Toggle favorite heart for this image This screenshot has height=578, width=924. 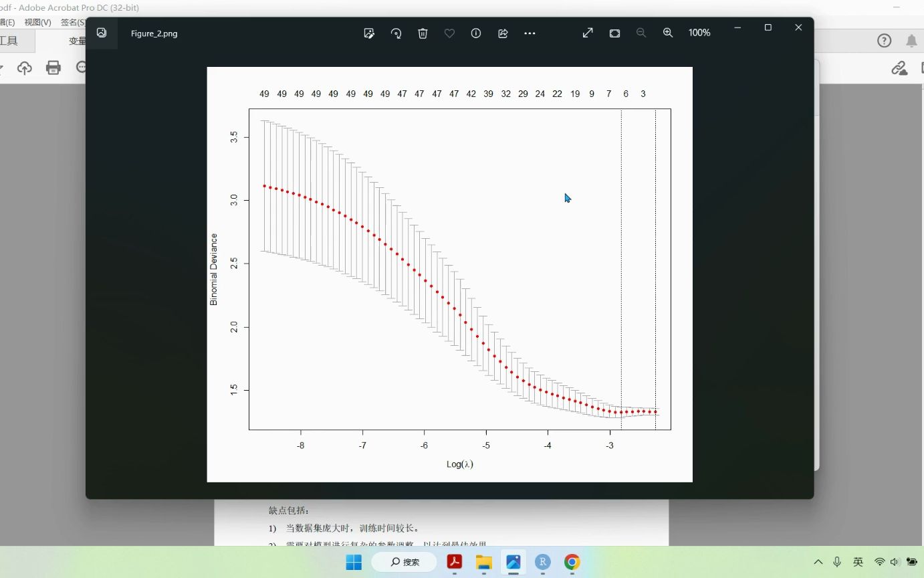point(449,33)
